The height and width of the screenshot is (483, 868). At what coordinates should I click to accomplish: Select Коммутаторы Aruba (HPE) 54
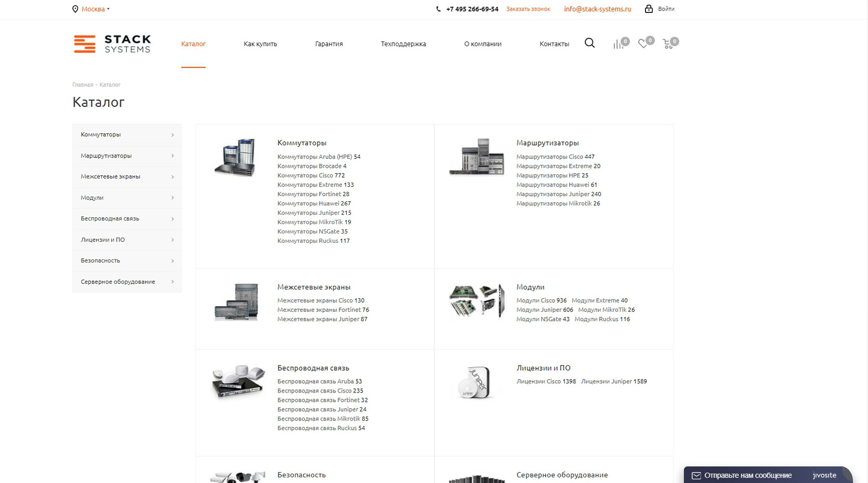[x=319, y=156]
